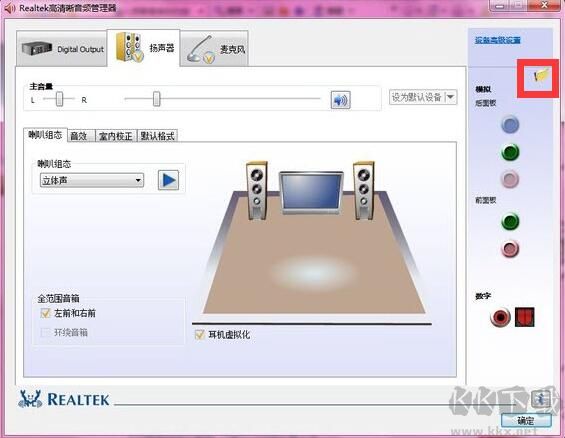Image resolution: width=565 pixels, height=438 pixels.
Task: Click the 主音量 label
Action: [x=41, y=86]
